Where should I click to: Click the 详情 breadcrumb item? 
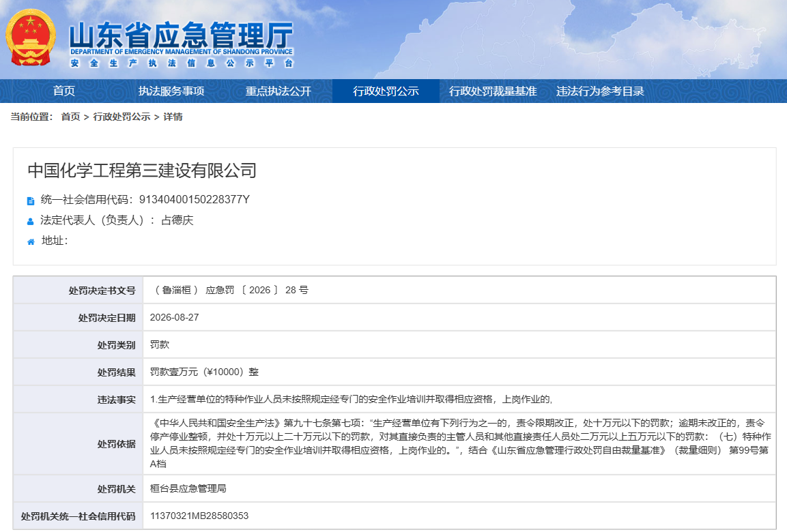coord(173,117)
